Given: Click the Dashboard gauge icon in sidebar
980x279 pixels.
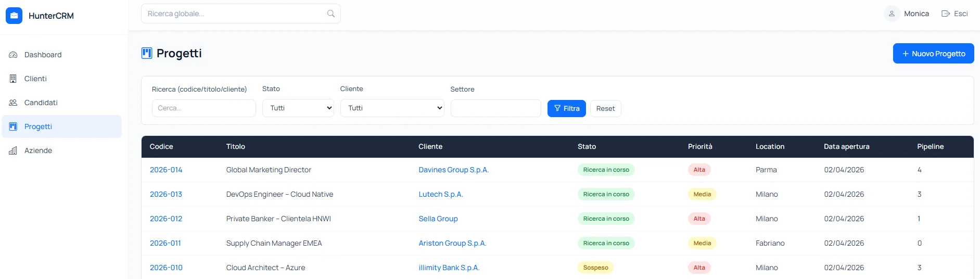Looking at the screenshot, I should coord(13,55).
